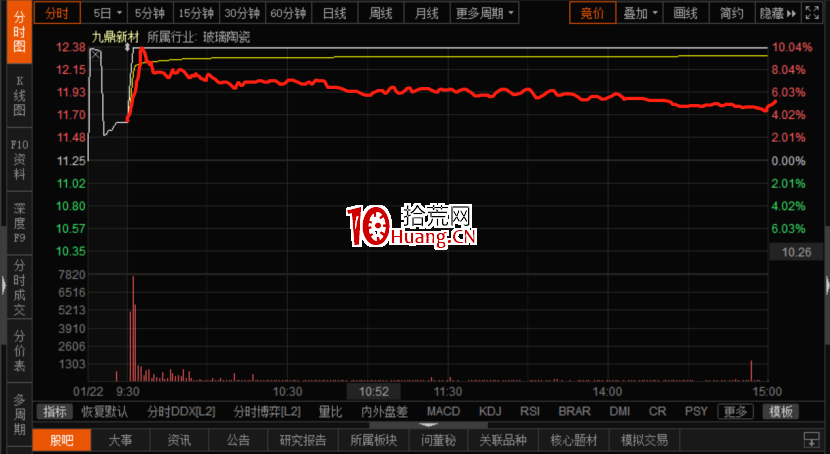Select the MACD indicator
Viewport: 830px width, 454px height.
pyautogui.click(x=443, y=411)
